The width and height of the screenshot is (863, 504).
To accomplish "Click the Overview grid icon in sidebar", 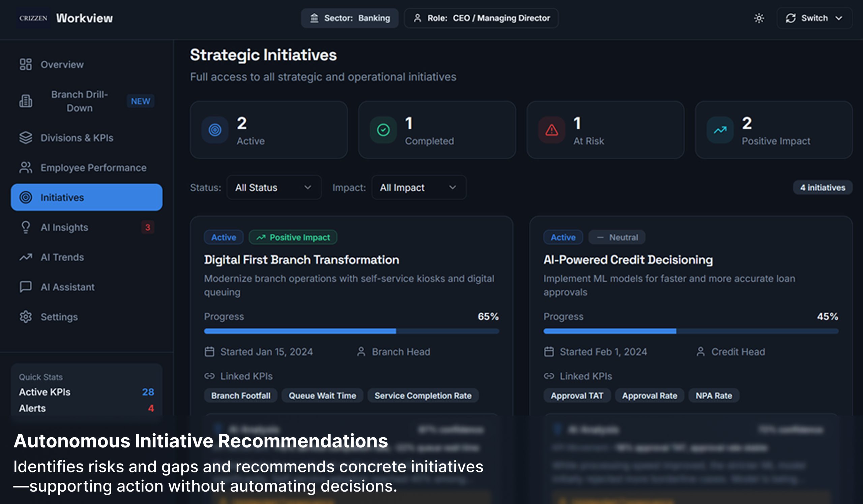I will (x=26, y=64).
